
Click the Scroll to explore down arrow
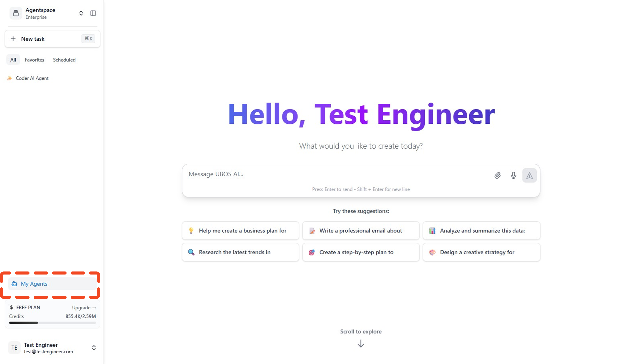click(x=360, y=343)
